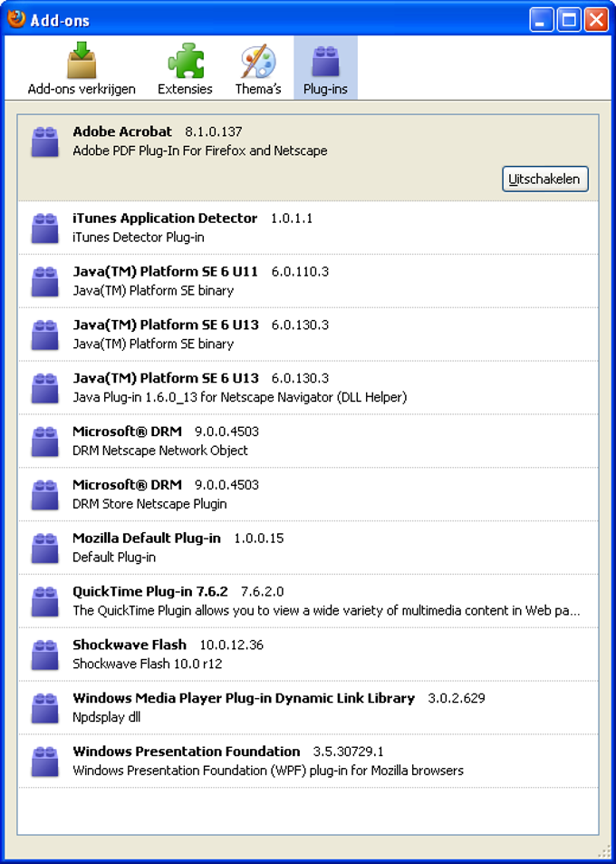This screenshot has width=616, height=864.
Task: Click Shockwave Flash version 10.0.12.36
Action: 232,645
